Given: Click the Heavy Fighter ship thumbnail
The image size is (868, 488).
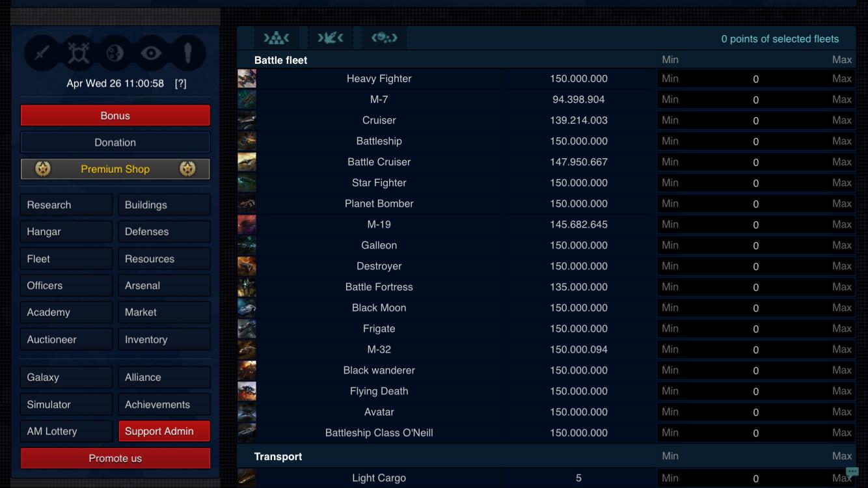Looking at the screenshot, I should (247, 79).
